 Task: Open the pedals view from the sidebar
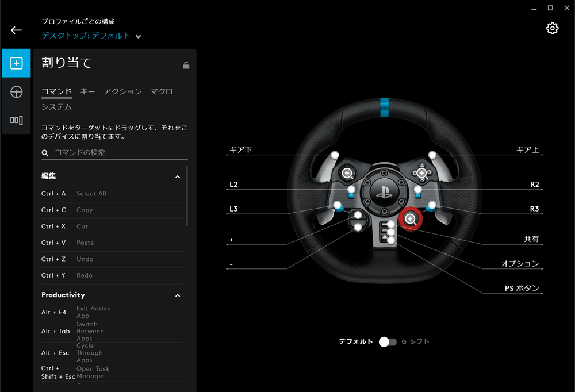pyautogui.click(x=16, y=120)
